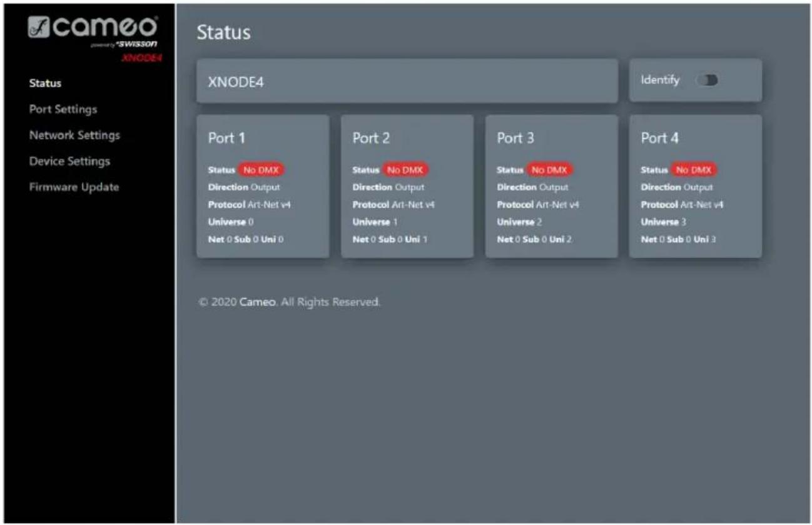The height and width of the screenshot is (525, 812).
Task: Click Protocol Art-Net v4 in Port 2
Action: 393,204
